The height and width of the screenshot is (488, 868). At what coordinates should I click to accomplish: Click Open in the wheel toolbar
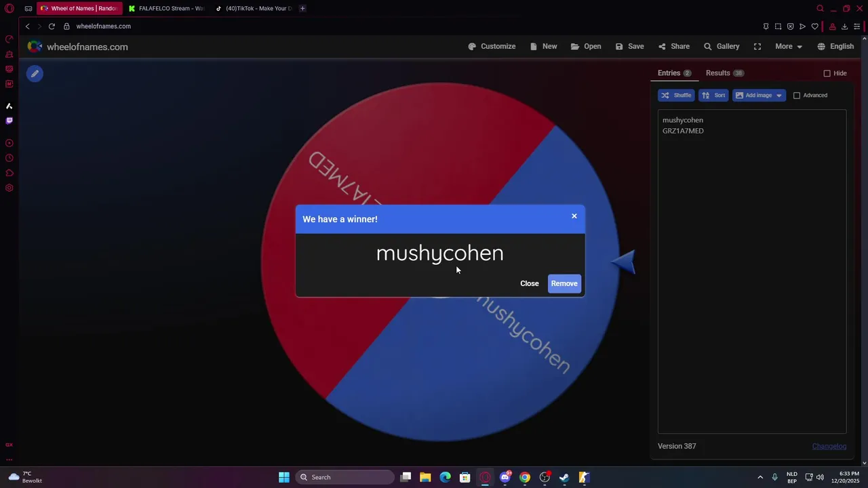click(586, 47)
